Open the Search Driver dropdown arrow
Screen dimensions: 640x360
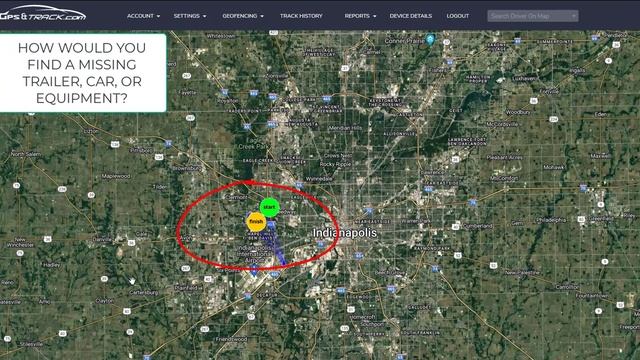click(573, 16)
